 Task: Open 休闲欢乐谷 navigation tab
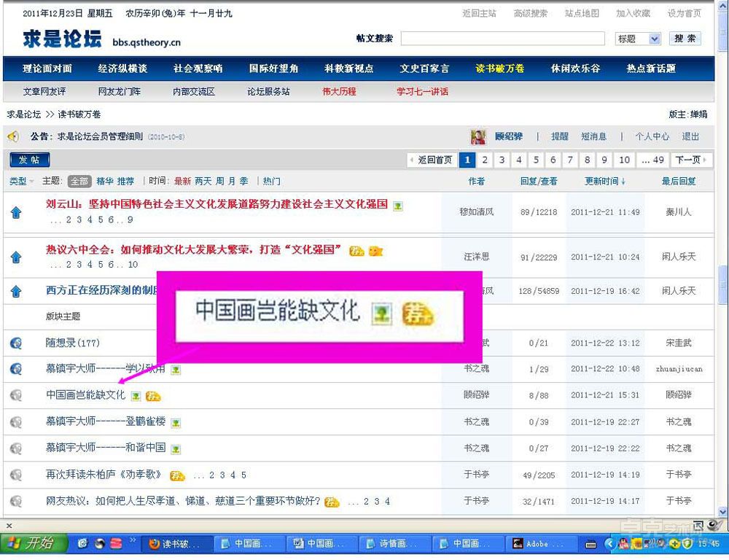576,69
